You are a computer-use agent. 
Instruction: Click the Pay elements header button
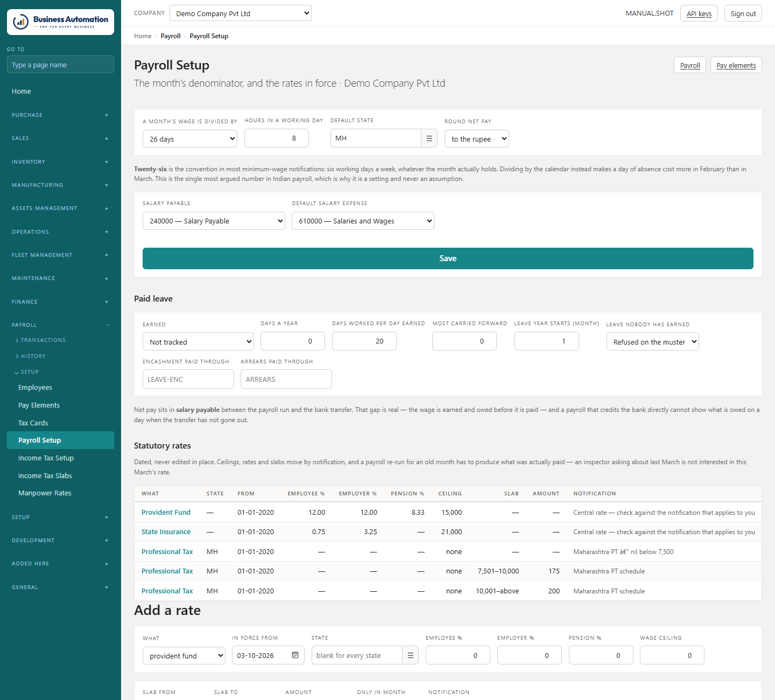tap(736, 65)
